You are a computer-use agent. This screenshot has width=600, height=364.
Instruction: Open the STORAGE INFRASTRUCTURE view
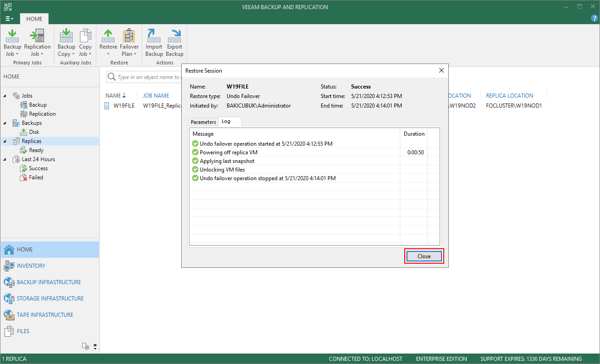point(50,299)
